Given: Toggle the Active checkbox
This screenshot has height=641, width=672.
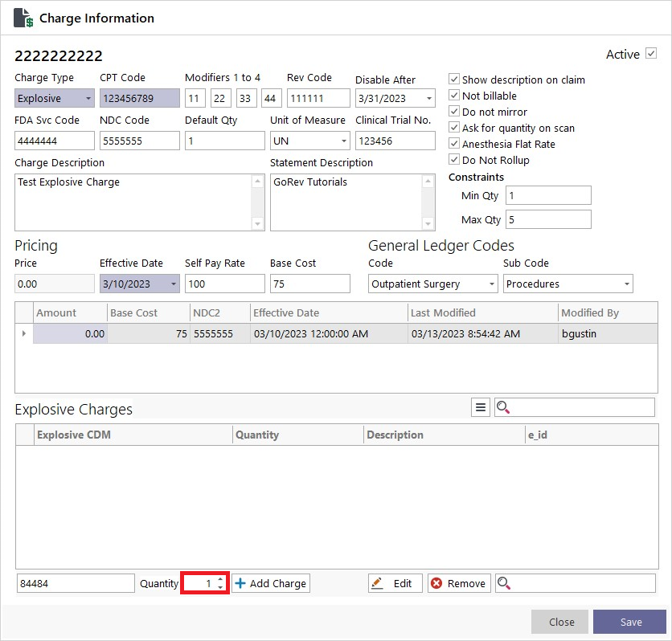Looking at the screenshot, I should point(651,54).
